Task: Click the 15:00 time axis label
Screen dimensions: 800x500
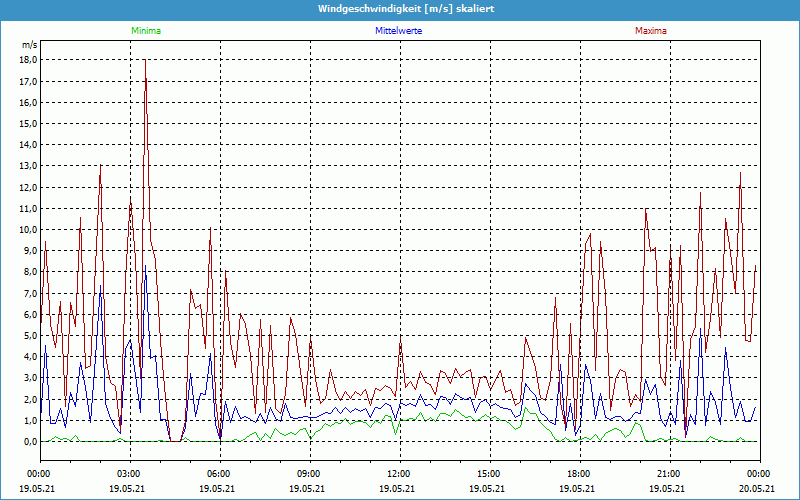Action: 488,473
